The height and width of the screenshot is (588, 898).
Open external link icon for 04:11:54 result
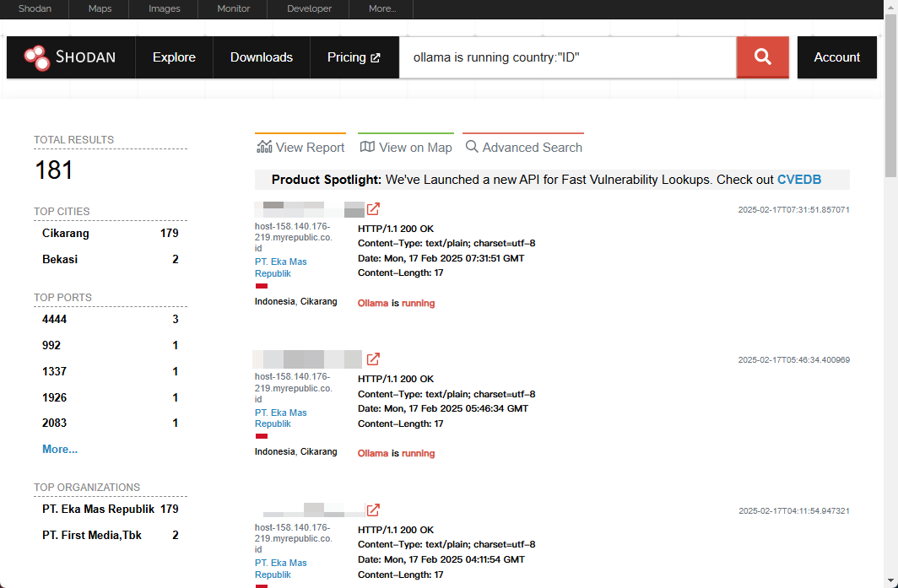pos(373,510)
